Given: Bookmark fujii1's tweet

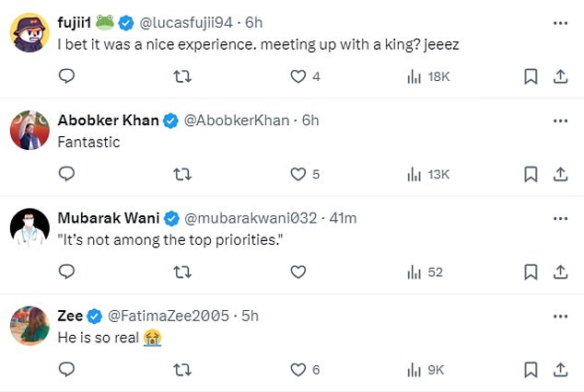Looking at the screenshot, I should point(531,76).
